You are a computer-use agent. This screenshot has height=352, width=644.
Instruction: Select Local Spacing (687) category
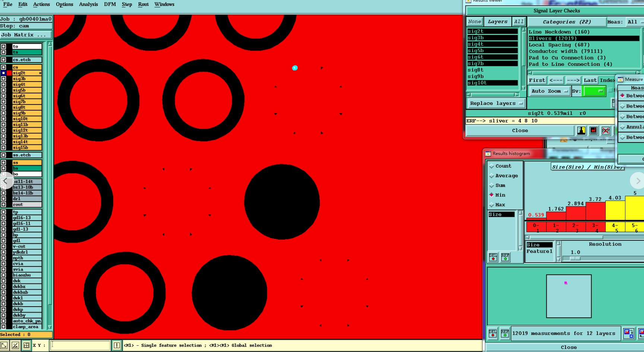click(559, 45)
